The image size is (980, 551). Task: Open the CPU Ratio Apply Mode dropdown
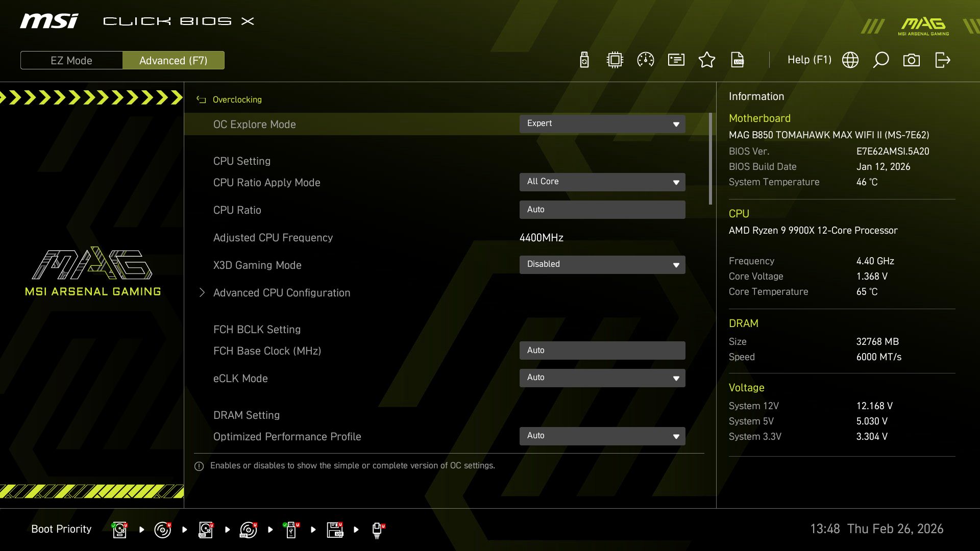[x=602, y=182]
